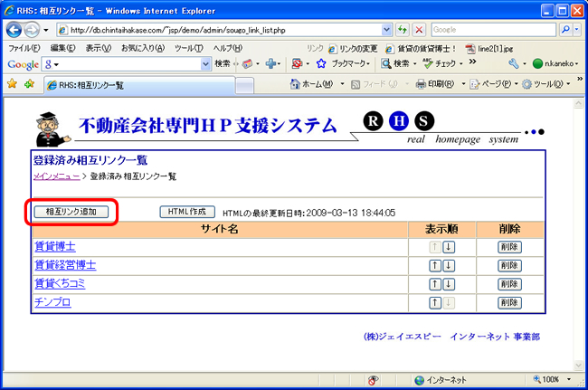The image size is (588, 390).
Task: Click the browser Back arrow button
Action: coord(17,29)
